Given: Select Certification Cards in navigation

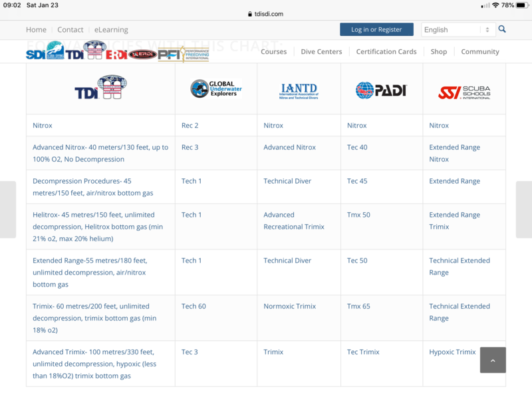Looking at the screenshot, I should [x=386, y=51].
